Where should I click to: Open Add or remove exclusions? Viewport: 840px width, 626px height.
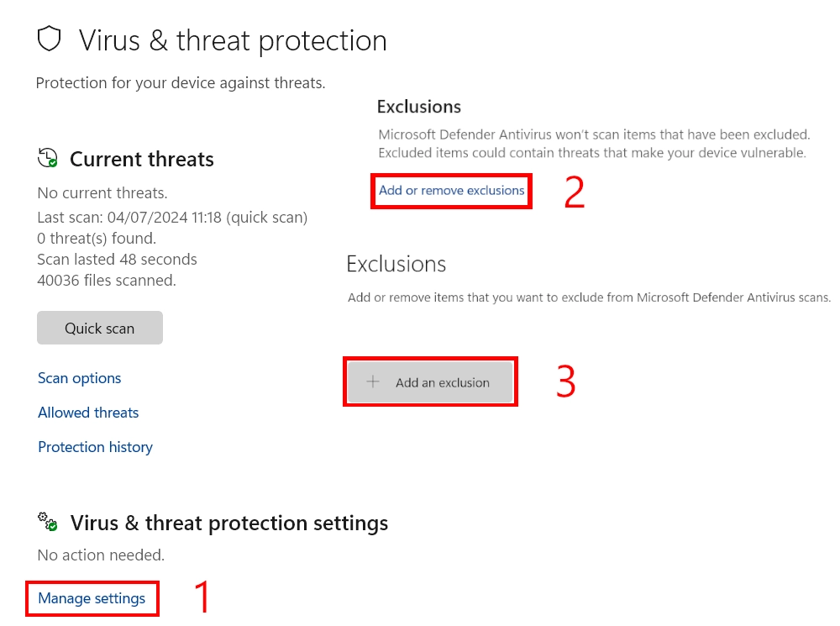click(x=451, y=191)
